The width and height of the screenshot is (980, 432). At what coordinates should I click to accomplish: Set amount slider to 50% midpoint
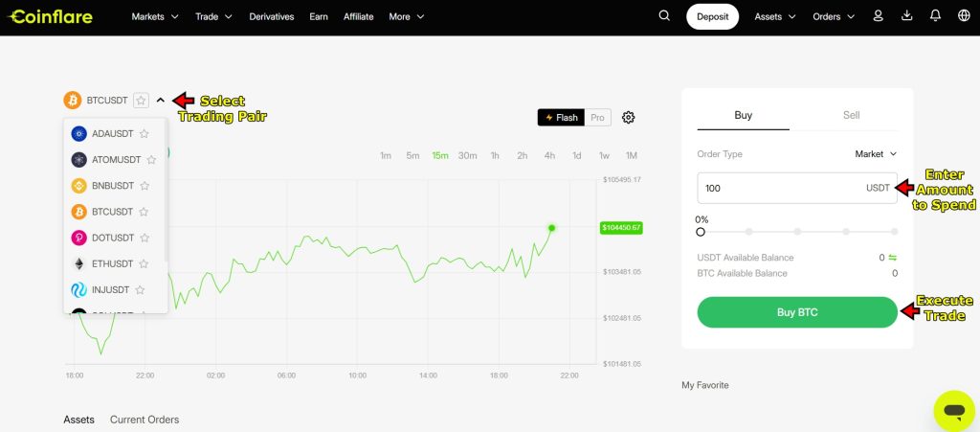797,231
